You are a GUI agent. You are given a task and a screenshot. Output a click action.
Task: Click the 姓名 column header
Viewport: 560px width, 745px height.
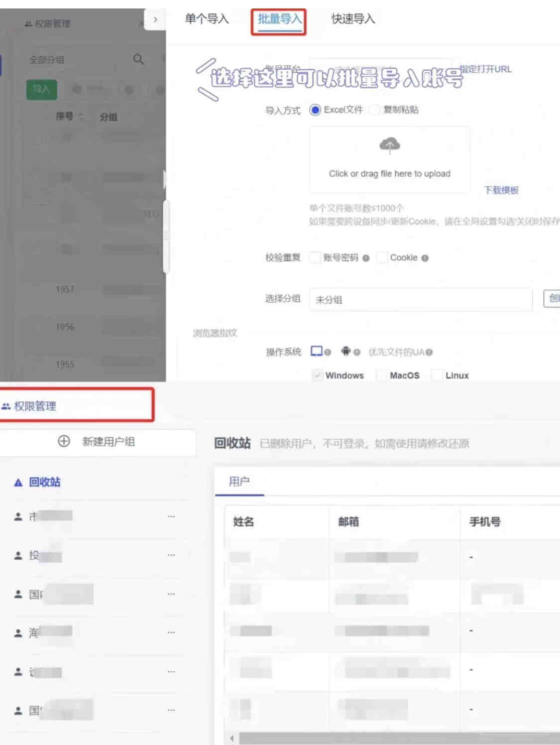pyautogui.click(x=243, y=521)
